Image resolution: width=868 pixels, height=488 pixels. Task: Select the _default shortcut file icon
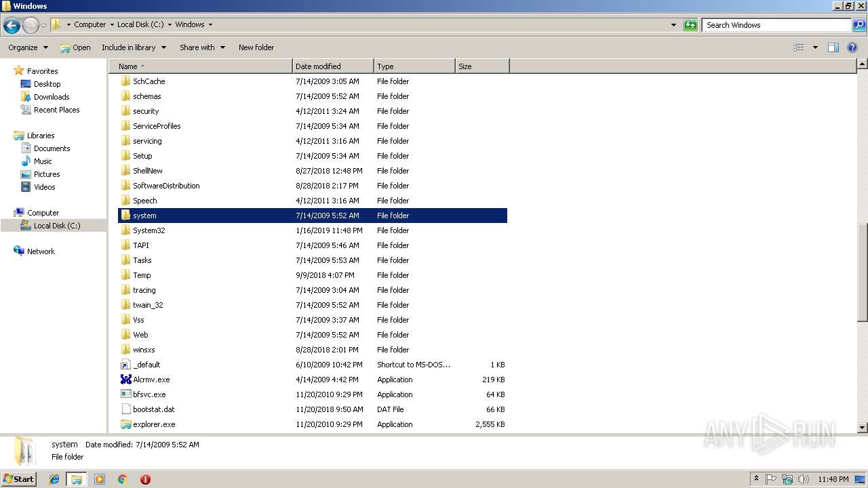(125, 365)
